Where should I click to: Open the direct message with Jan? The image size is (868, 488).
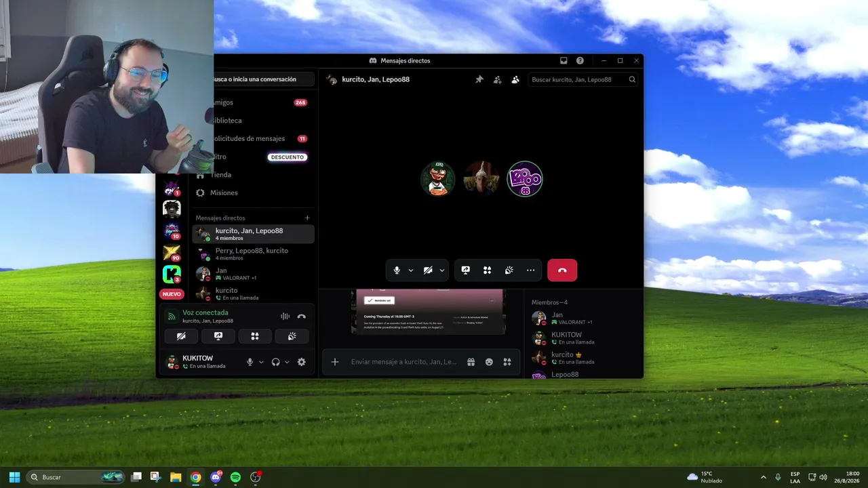point(254,274)
